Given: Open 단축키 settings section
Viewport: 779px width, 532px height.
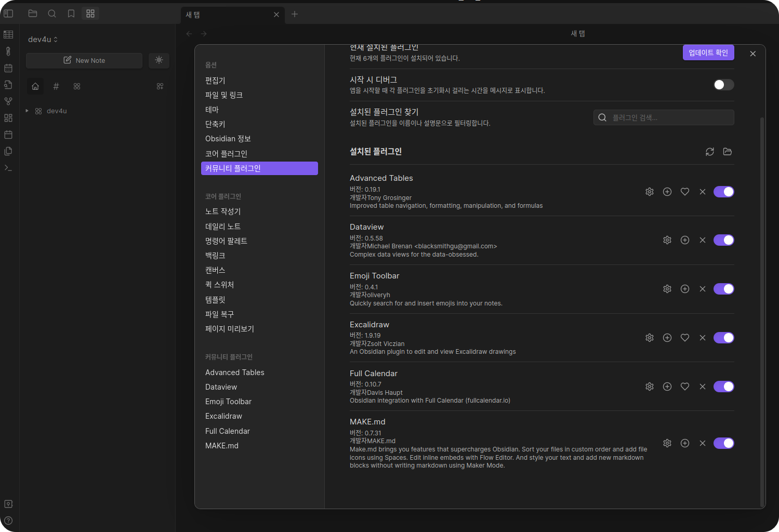Looking at the screenshot, I should [259, 124].
